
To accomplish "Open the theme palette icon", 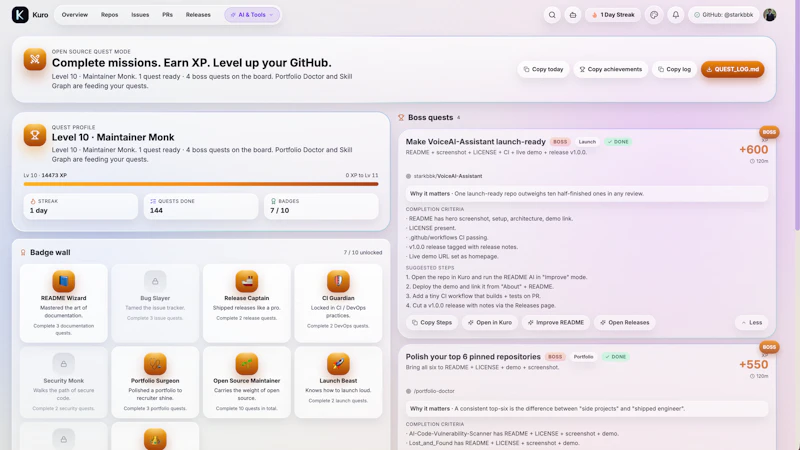I will [654, 15].
